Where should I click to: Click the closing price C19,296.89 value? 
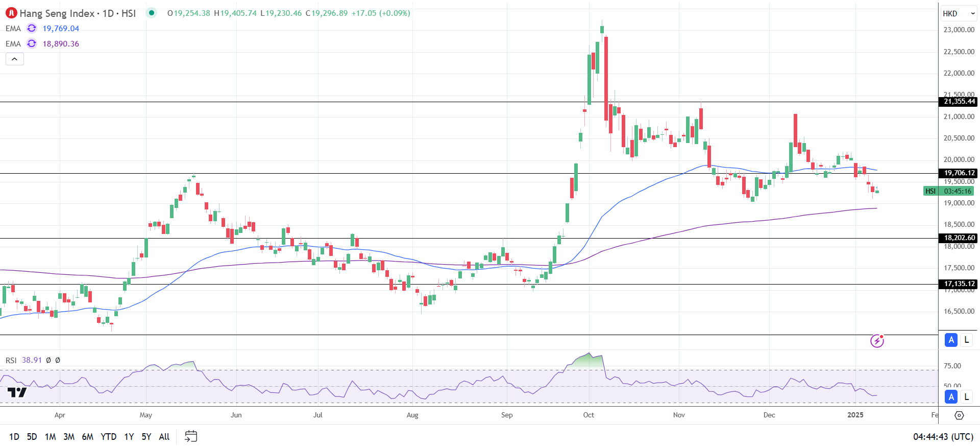(327, 13)
